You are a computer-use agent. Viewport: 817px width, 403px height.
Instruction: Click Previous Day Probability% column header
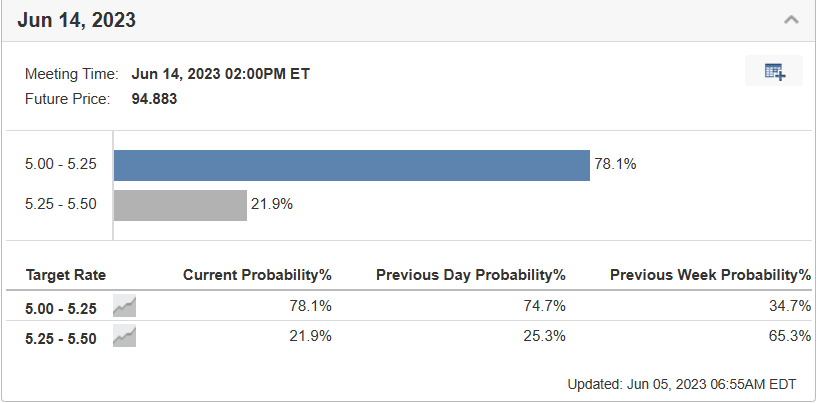471,275
